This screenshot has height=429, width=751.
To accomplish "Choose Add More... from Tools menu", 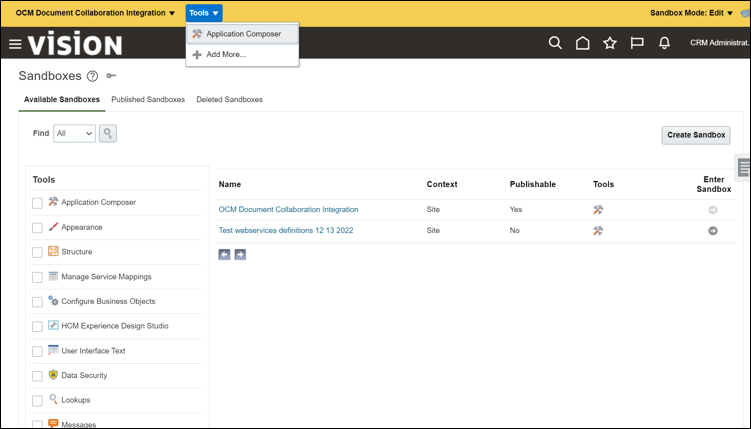I will click(242, 55).
